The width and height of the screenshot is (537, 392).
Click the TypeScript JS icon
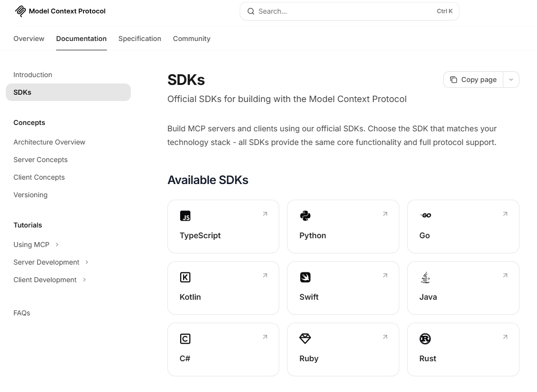[185, 216]
